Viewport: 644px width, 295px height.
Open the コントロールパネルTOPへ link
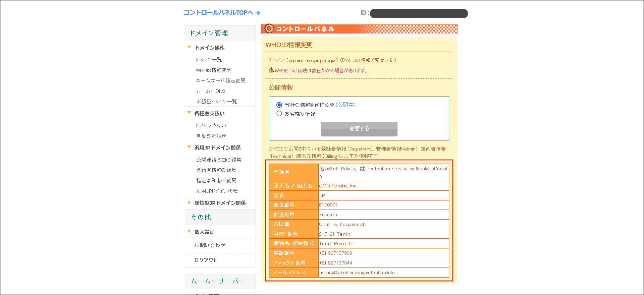click(x=222, y=13)
